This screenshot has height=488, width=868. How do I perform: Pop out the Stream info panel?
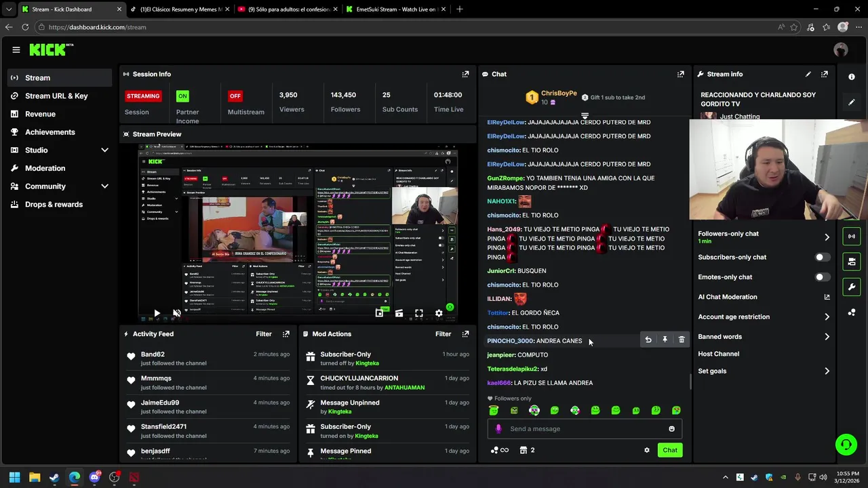tap(824, 74)
